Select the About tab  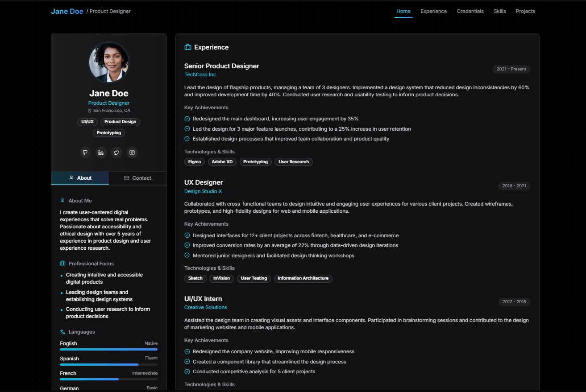[80, 178]
